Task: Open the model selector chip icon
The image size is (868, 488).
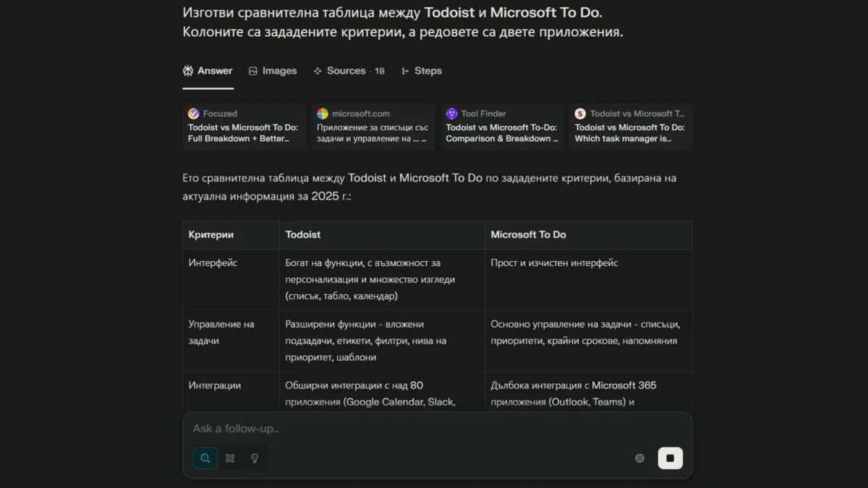Action: 639,458
